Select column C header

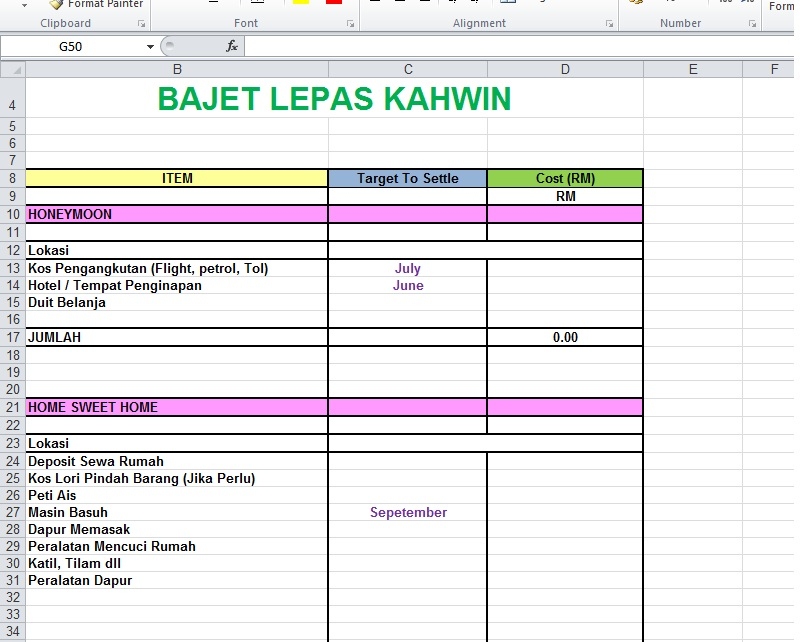407,69
